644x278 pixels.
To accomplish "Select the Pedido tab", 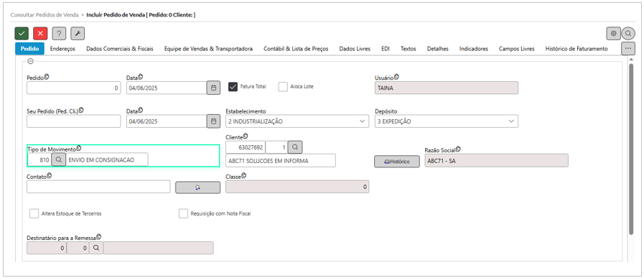I will click(x=29, y=49).
